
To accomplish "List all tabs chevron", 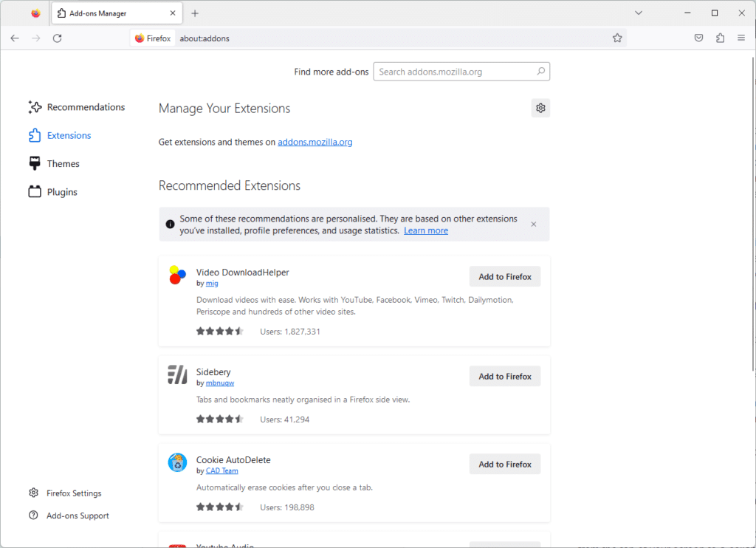I will coord(639,13).
